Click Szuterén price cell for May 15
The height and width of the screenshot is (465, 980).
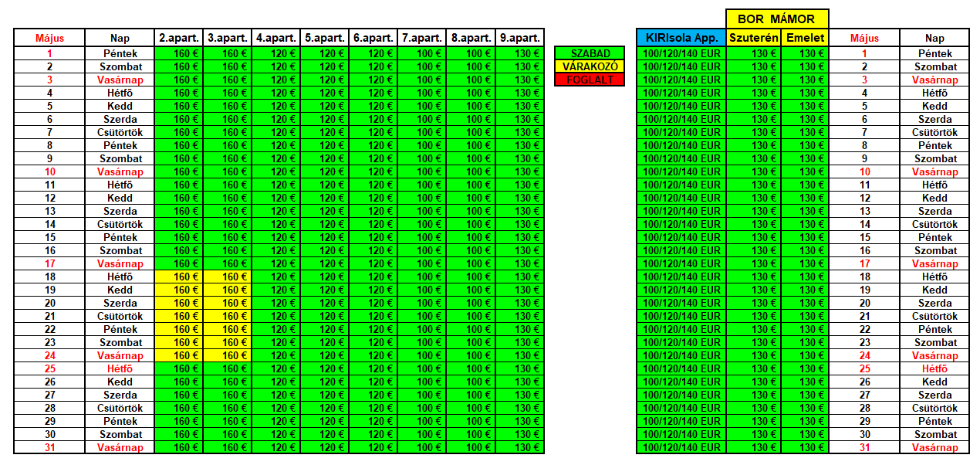pyautogui.click(x=753, y=237)
